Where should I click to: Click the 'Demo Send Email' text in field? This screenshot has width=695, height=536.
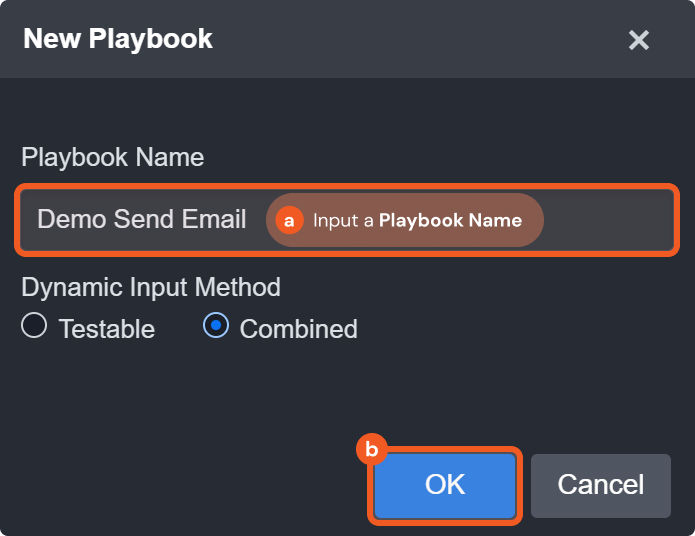point(141,220)
